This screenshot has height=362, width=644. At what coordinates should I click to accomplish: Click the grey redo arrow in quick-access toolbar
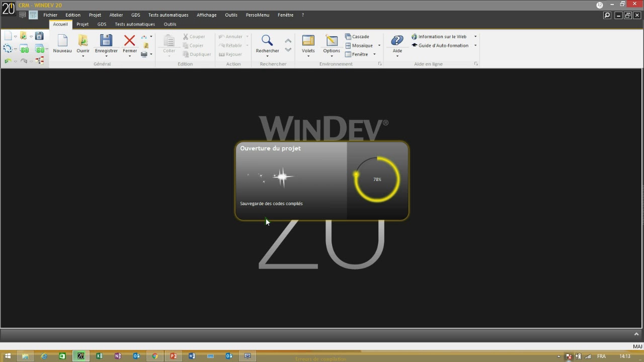[x=24, y=61]
